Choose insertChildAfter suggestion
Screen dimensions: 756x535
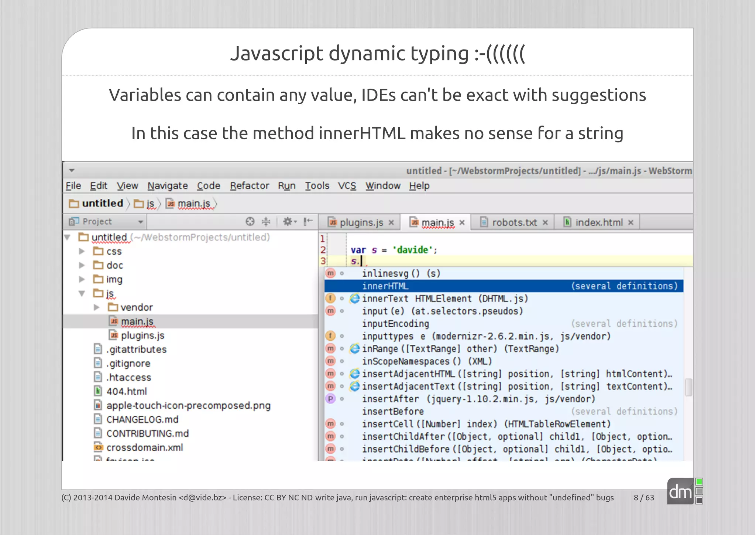[x=504, y=437]
